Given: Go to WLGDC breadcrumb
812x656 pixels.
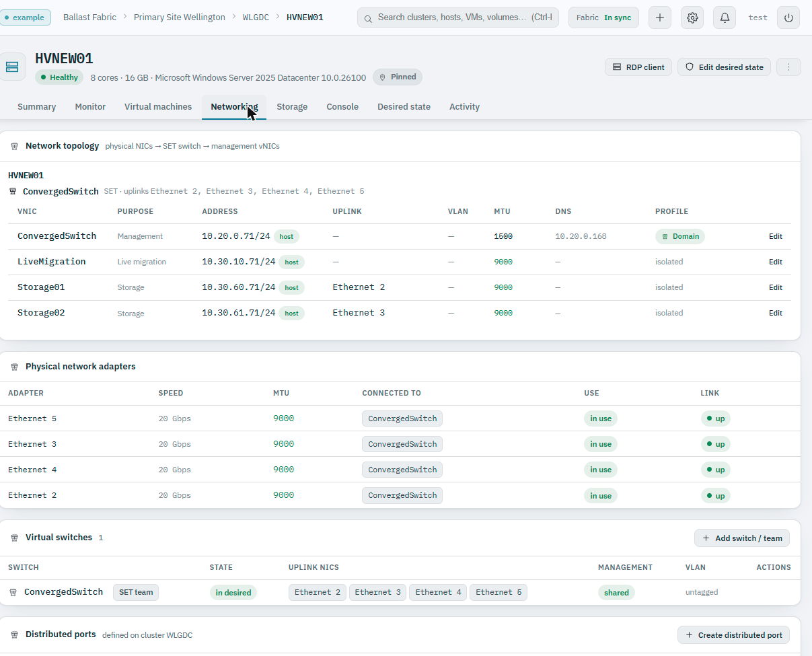Looking at the screenshot, I should pos(256,17).
